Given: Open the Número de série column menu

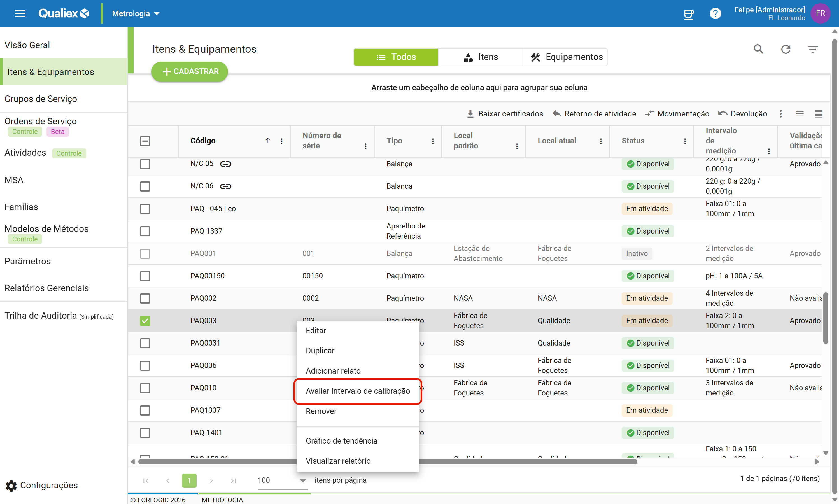Looking at the screenshot, I should 365,146.
